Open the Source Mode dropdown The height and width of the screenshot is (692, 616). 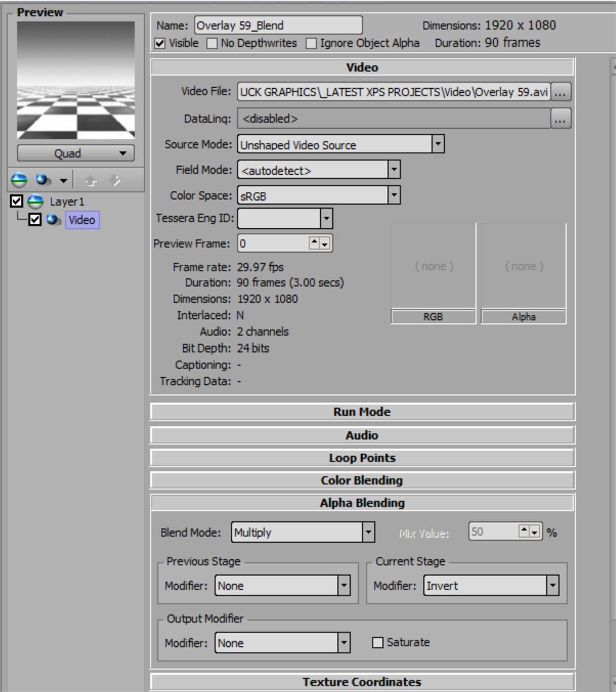[438, 144]
